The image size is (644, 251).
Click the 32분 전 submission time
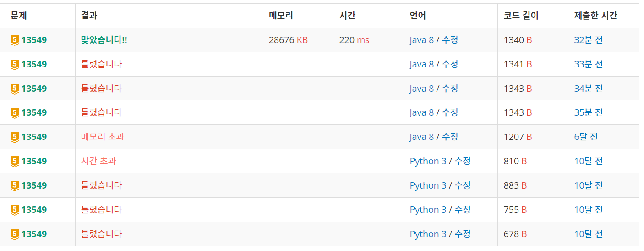(x=589, y=40)
